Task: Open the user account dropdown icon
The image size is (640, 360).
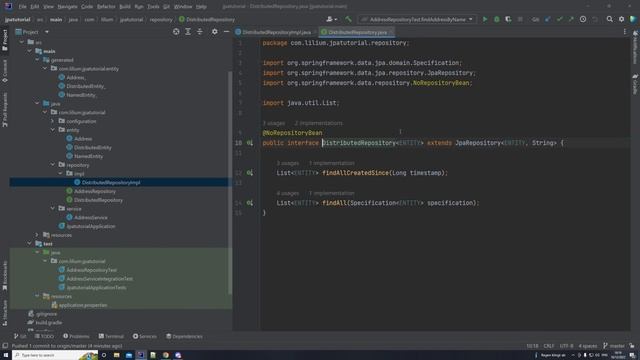Action: (x=331, y=19)
